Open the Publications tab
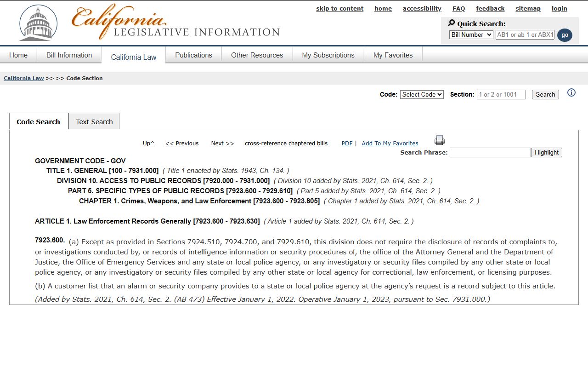 point(193,55)
